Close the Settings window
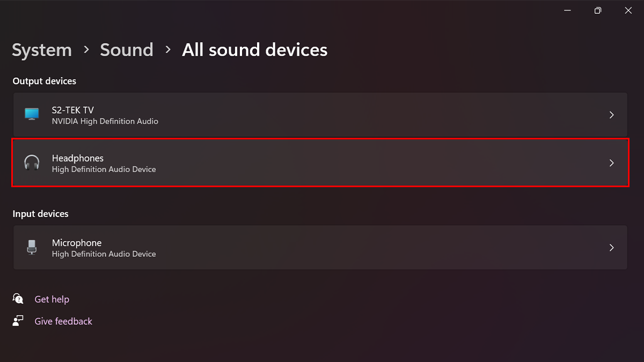This screenshot has height=362, width=644. coord(628,11)
